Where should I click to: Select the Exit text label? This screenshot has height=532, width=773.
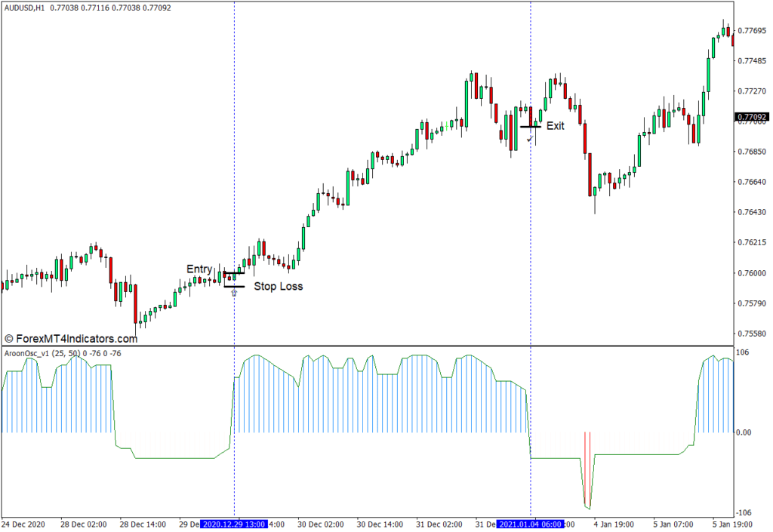[555, 126]
